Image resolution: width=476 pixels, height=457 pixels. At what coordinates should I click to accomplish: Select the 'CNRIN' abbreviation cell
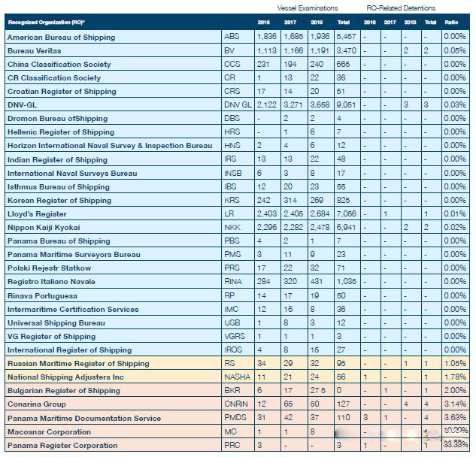click(x=236, y=404)
